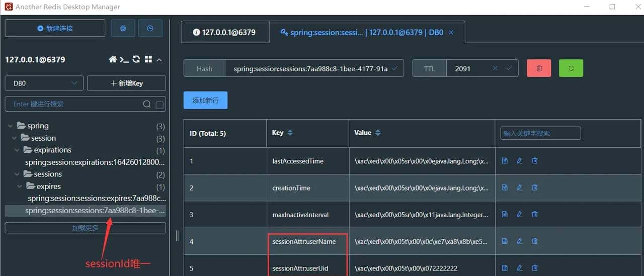The image size is (644, 276).
Task: Click the panel splitter drag handle
Action: click(177, 236)
